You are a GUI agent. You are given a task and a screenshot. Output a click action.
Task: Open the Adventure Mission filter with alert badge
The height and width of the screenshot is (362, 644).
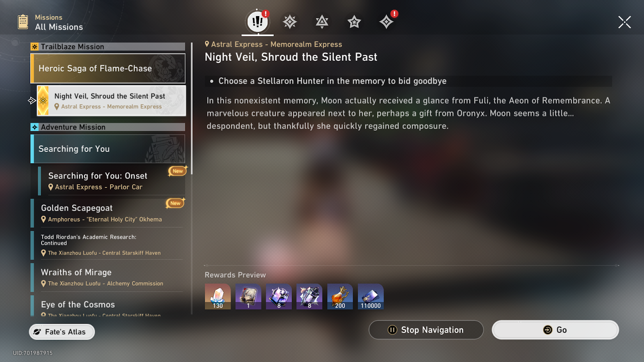387,21
